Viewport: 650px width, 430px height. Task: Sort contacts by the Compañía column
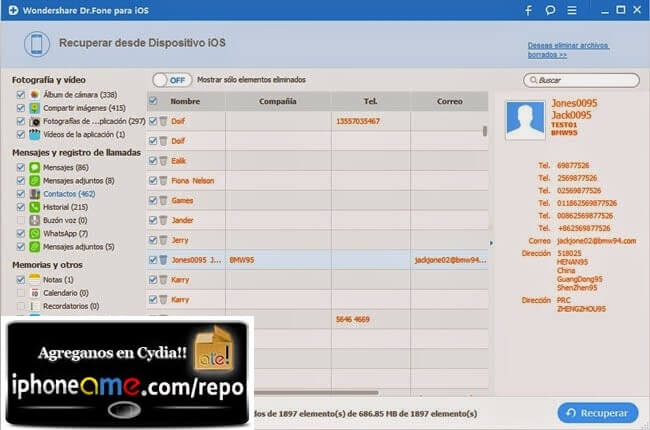click(279, 101)
